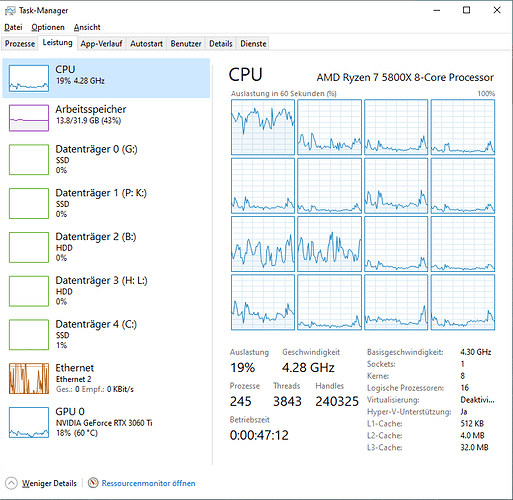This screenshot has width=513, height=500.
Task: Select the GPU 0 usage graph icon
Action: pos(29,422)
